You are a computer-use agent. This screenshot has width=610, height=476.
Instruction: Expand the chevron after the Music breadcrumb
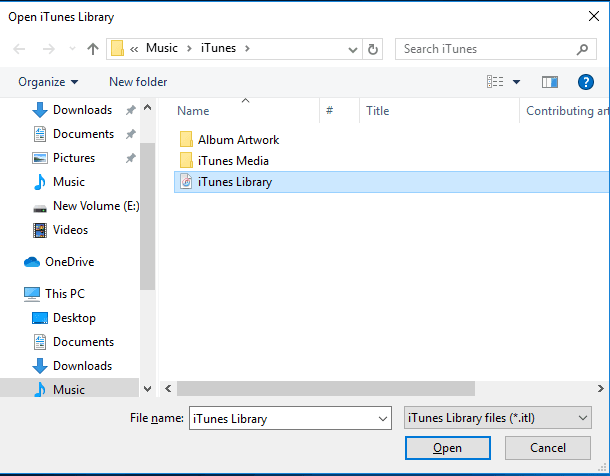(189, 49)
